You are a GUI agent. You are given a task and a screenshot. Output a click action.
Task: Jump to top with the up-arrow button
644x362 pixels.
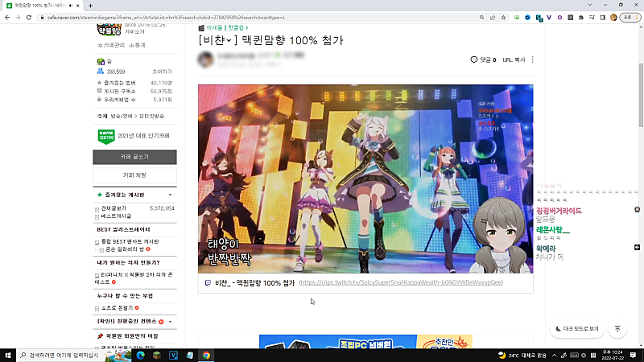(617, 329)
